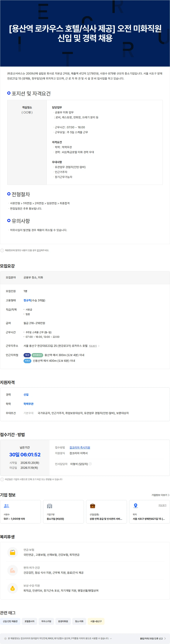Click the 객실청소 position cell

point(27,142)
